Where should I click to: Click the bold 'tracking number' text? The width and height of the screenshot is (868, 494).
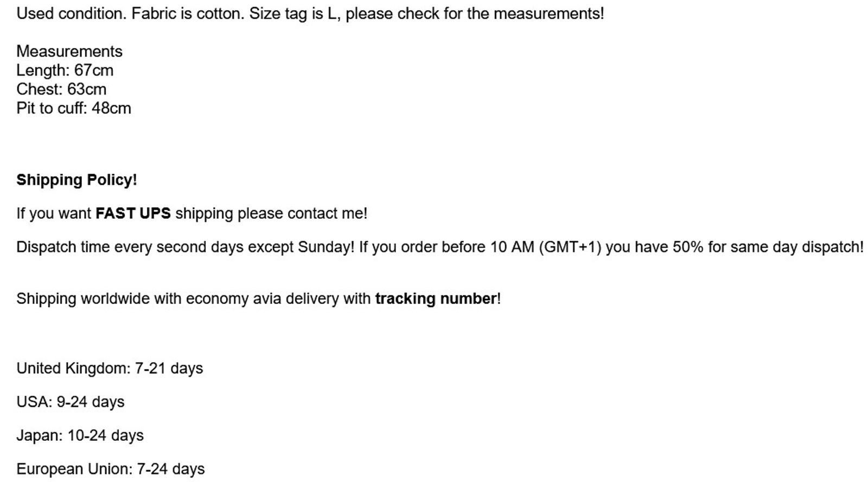(x=436, y=299)
